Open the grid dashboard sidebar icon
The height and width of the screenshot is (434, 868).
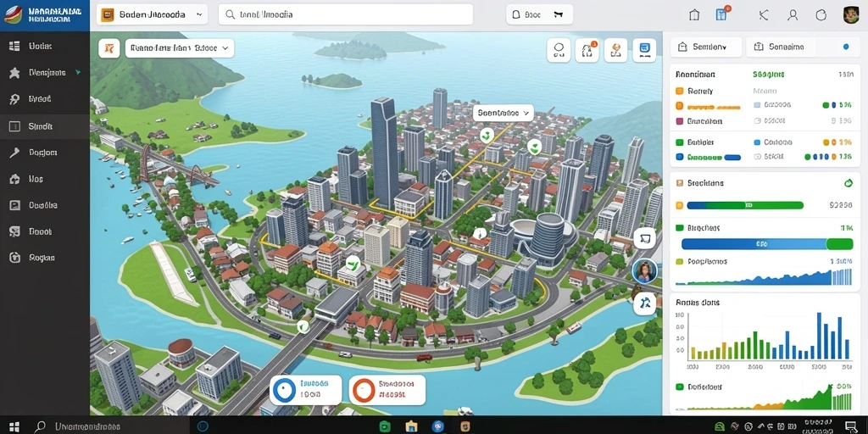click(x=14, y=47)
